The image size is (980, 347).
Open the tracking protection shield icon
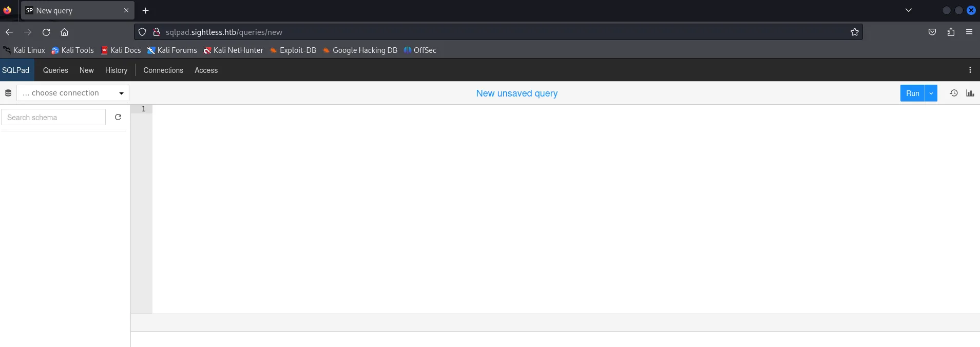pos(142,32)
